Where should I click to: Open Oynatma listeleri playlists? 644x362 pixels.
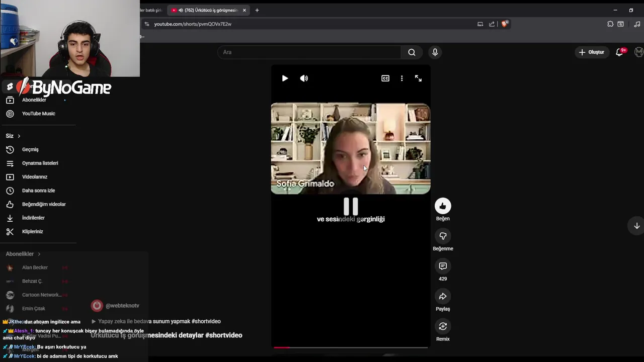(40, 163)
